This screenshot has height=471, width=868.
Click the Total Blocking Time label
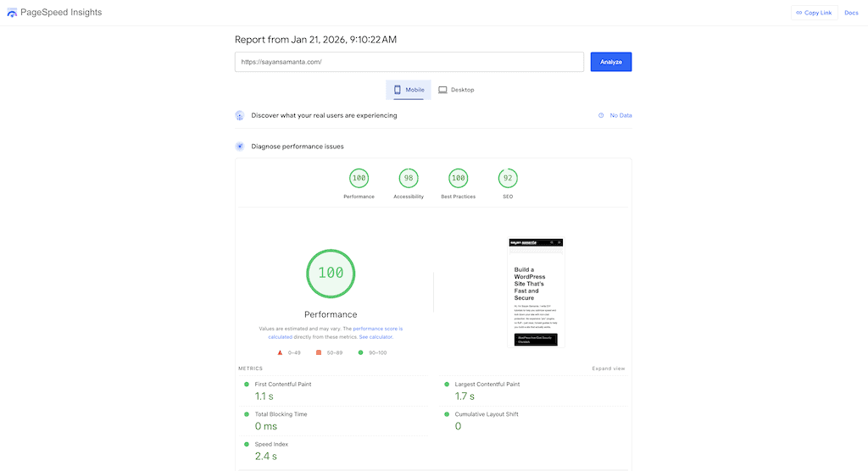pyautogui.click(x=281, y=414)
